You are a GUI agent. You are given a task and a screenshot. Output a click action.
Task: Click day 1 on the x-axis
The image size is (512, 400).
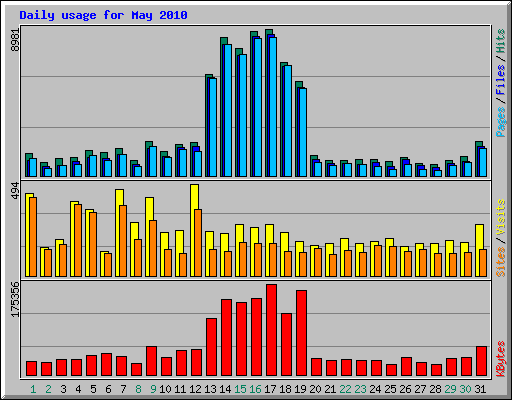(x=33, y=389)
